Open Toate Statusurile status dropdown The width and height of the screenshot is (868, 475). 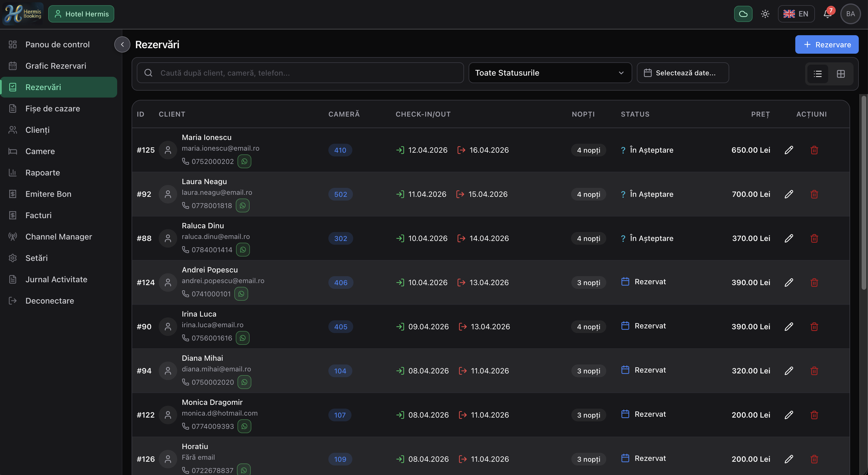pyautogui.click(x=550, y=73)
